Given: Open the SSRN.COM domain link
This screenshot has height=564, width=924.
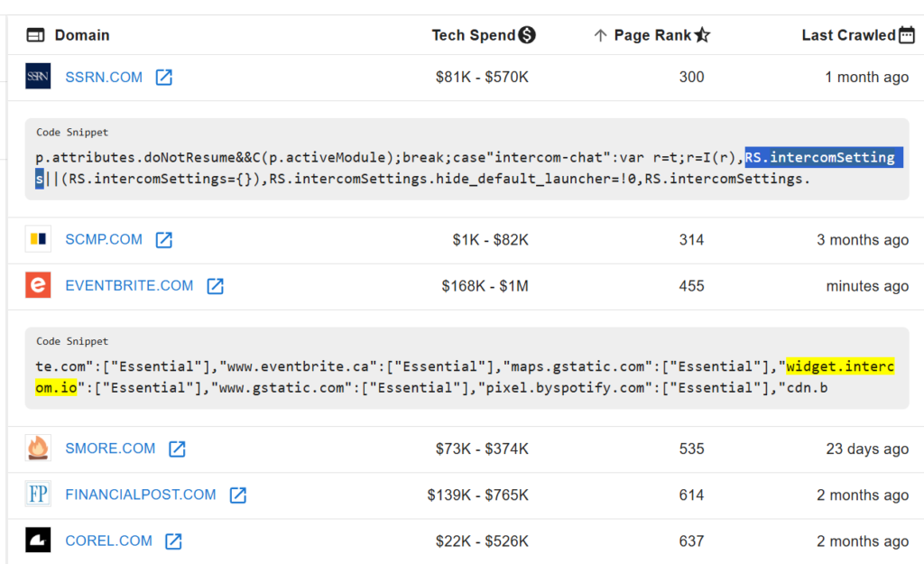Looking at the screenshot, I should point(104,78).
